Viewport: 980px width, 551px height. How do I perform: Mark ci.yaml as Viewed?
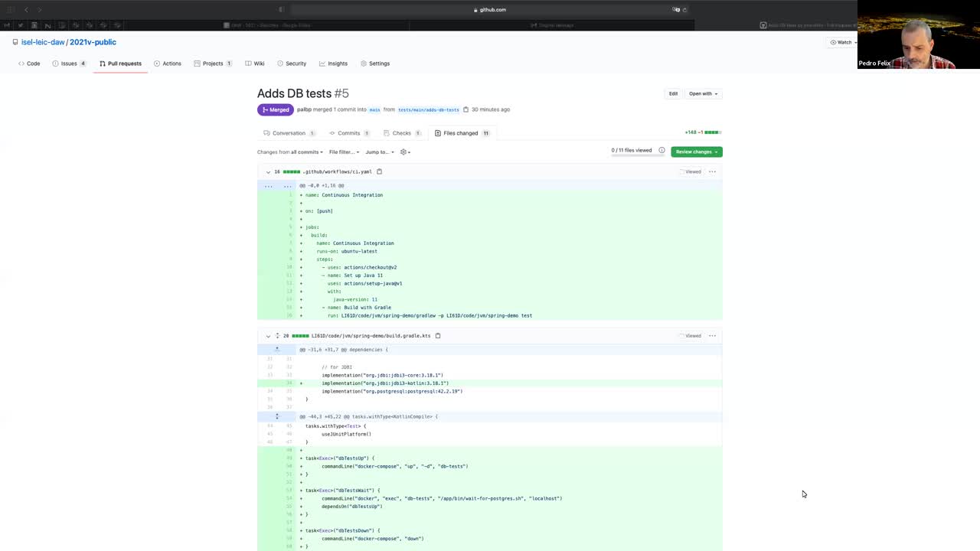(x=691, y=171)
